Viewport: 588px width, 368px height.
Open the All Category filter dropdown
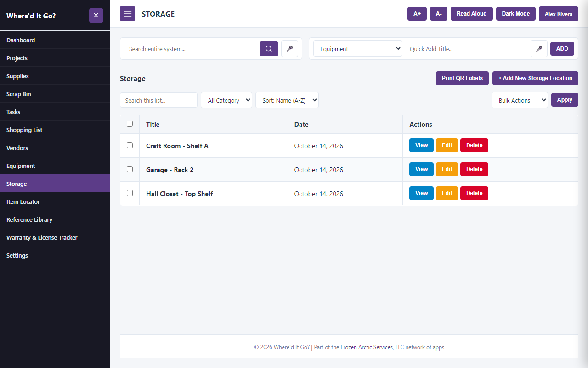tap(226, 100)
